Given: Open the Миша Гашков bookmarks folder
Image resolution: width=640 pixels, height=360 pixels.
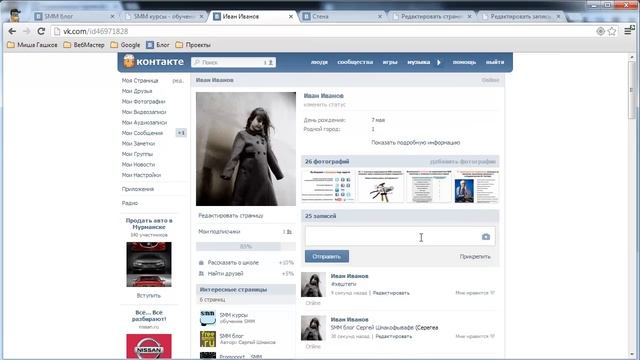Looking at the screenshot, I should click(x=32, y=45).
